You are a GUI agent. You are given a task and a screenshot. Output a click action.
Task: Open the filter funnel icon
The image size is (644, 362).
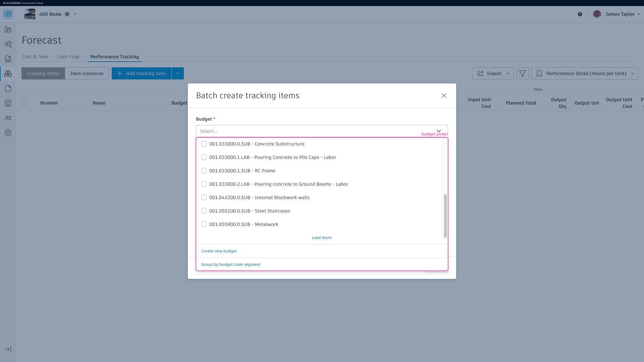coord(523,73)
